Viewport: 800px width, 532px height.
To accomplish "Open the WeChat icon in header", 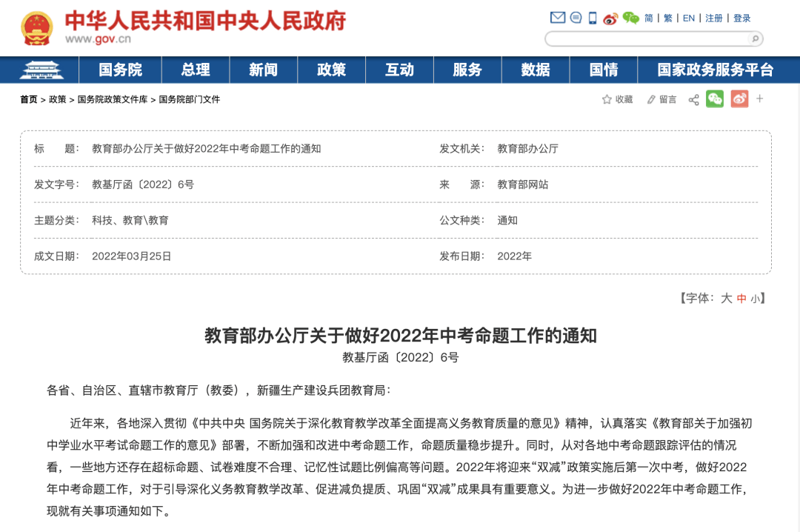I will click(630, 19).
